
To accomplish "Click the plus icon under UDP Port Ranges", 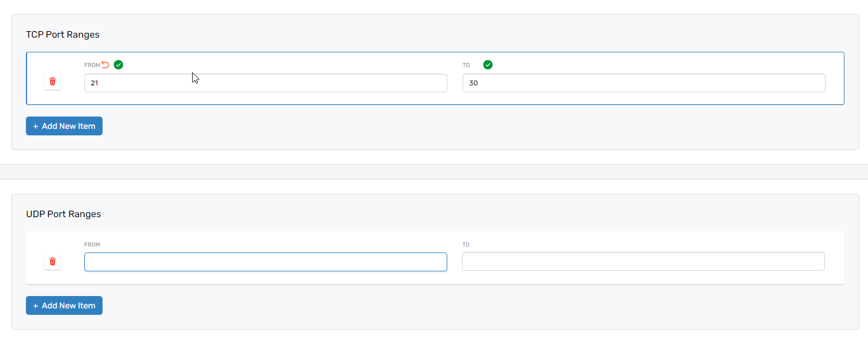I will click(36, 305).
